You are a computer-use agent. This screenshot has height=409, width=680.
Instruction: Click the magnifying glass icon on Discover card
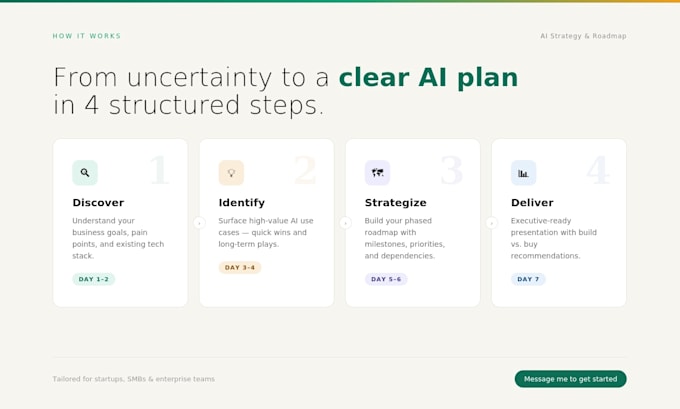tap(85, 173)
